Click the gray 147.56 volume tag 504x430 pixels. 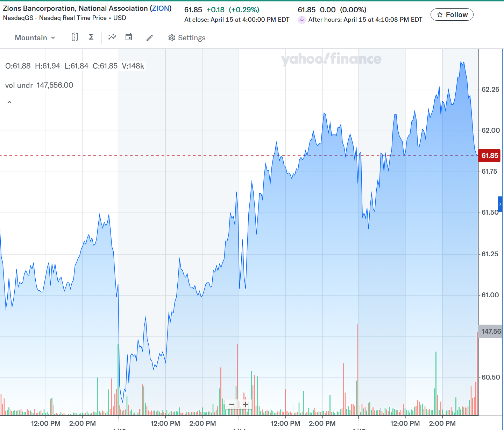pos(490,331)
